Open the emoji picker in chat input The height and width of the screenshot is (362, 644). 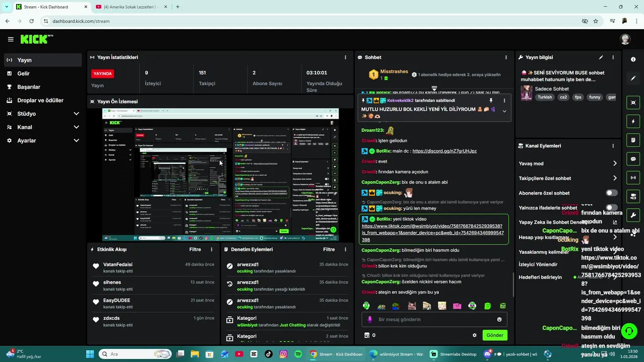[499, 319]
